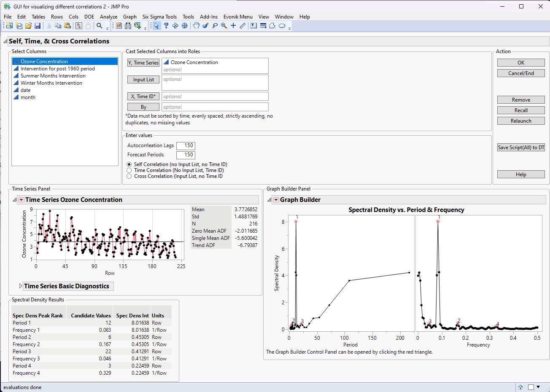Choose the Time Correlation radio option
This screenshot has height=392, width=550.
tap(129, 170)
